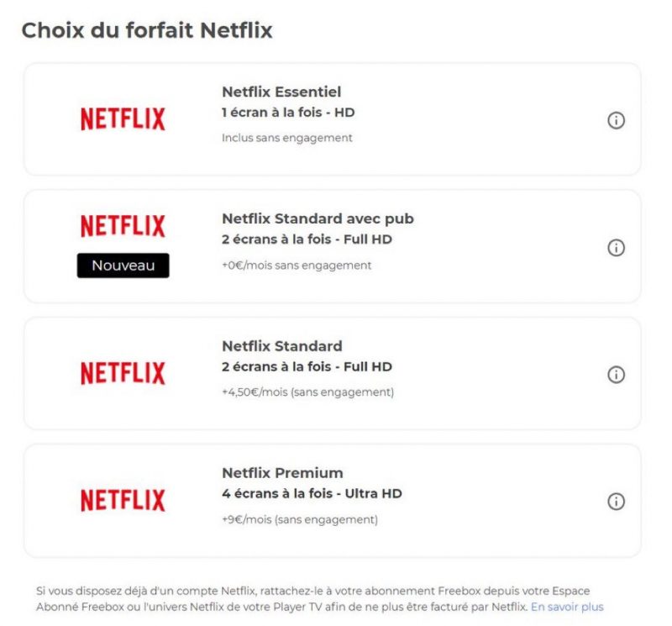Select the 'Netflix Premium' plan title

click(282, 473)
